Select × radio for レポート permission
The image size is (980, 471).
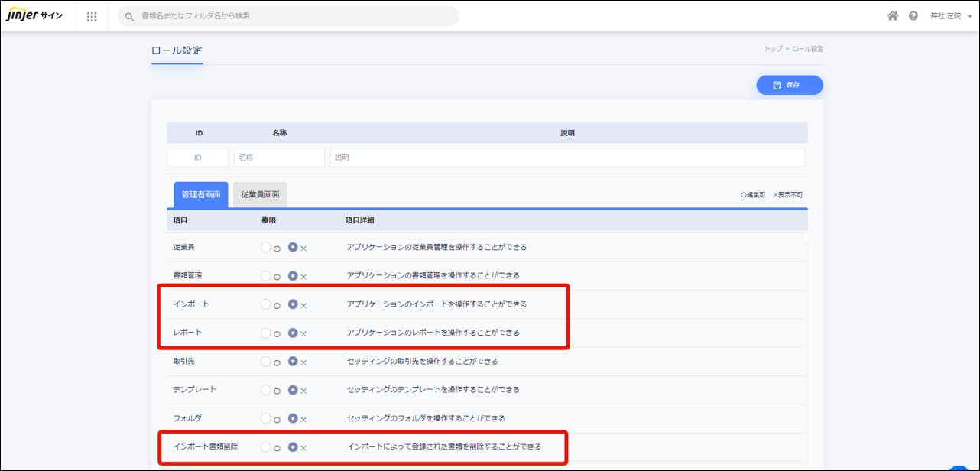293,333
